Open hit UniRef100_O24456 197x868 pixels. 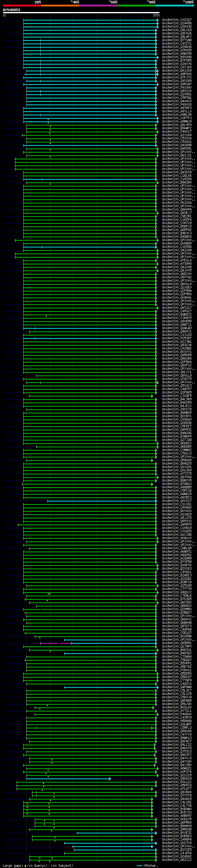(x=176, y=23)
